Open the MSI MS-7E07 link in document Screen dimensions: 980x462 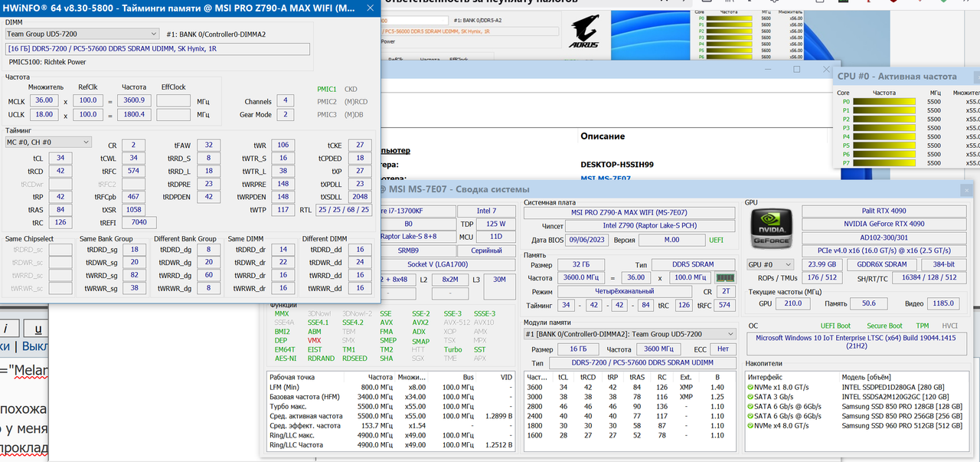pyautogui.click(x=606, y=179)
